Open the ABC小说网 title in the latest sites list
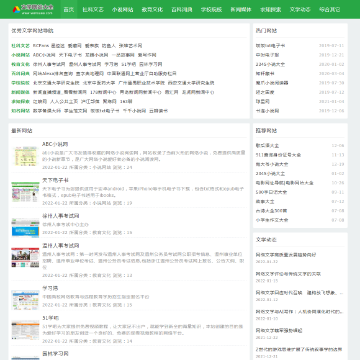This screenshot has width=360, height=360. [55, 144]
